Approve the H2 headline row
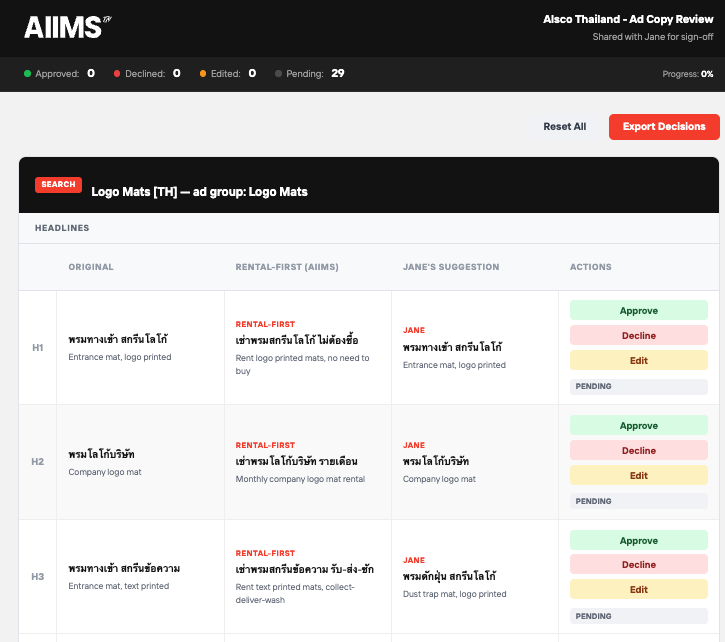The image size is (725, 642). [639, 426]
